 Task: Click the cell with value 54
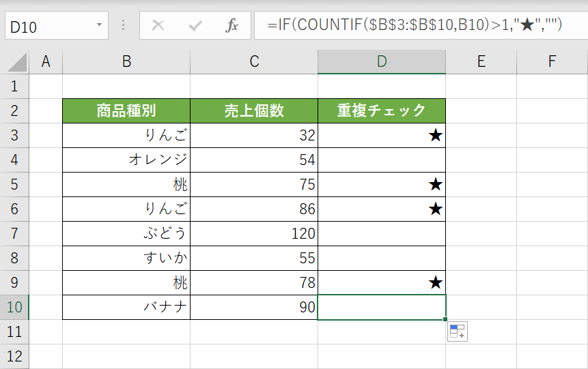(254, 160)
